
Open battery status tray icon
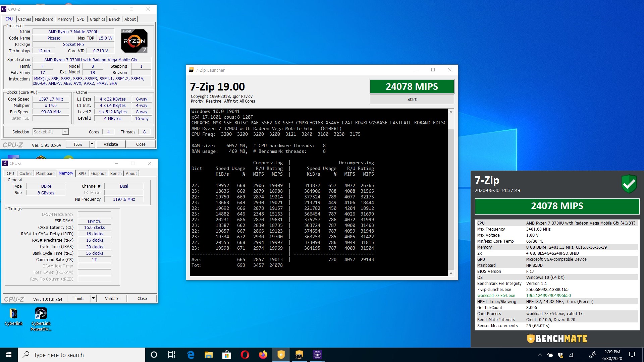[x=550, y=355]
